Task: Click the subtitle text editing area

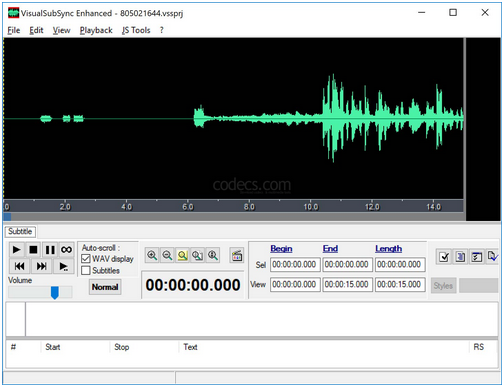Action: 262,319
